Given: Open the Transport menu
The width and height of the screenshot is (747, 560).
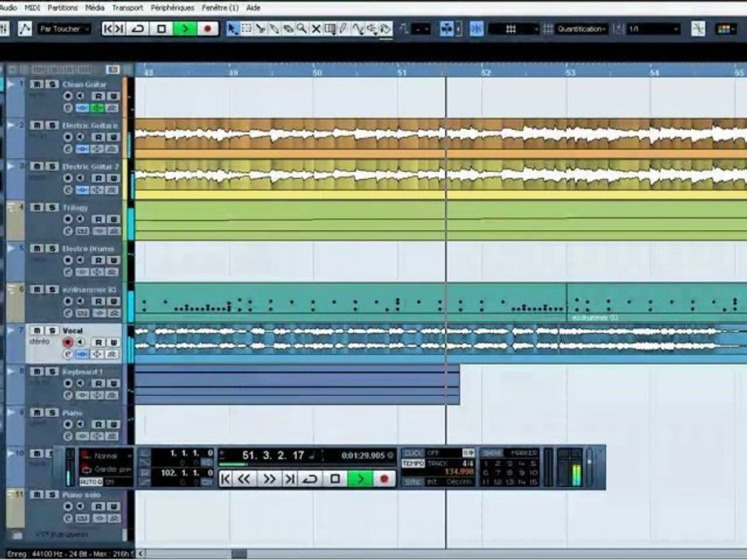Looking at the screenshot, I should 127,8.
